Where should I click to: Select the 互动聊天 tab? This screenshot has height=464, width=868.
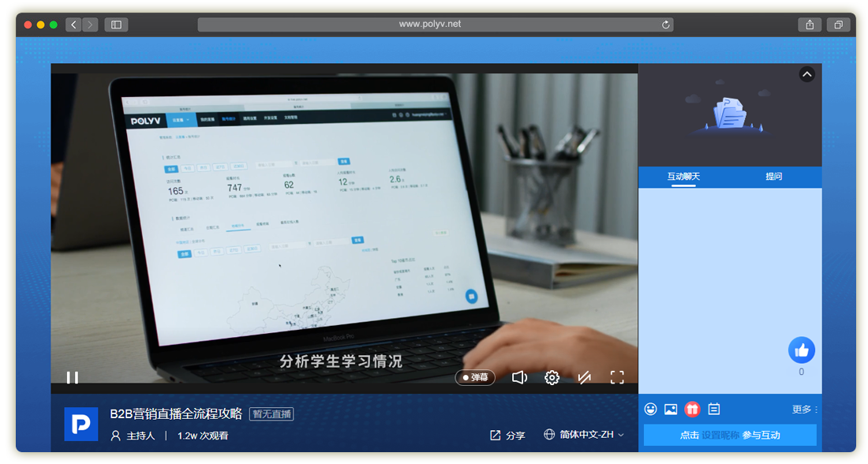pos(683,177)
